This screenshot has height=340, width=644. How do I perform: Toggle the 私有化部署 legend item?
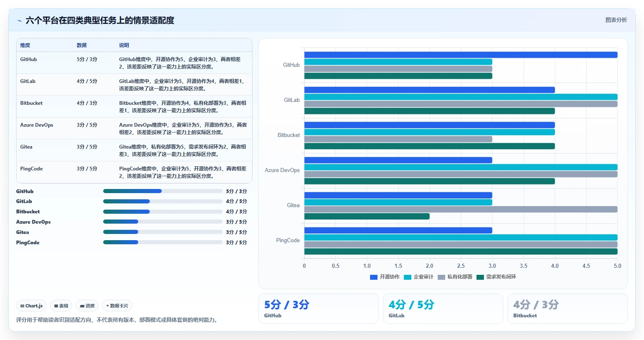tap(455, 277)
